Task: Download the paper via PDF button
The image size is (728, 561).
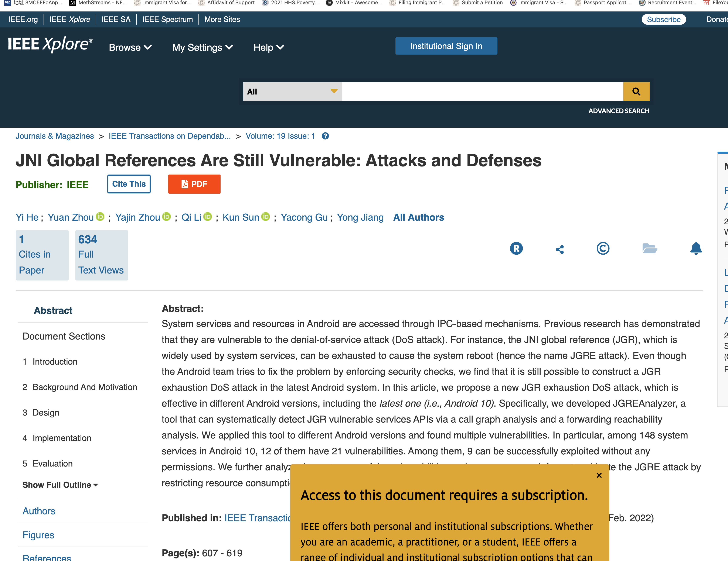Action: click(x=194, y=184)
